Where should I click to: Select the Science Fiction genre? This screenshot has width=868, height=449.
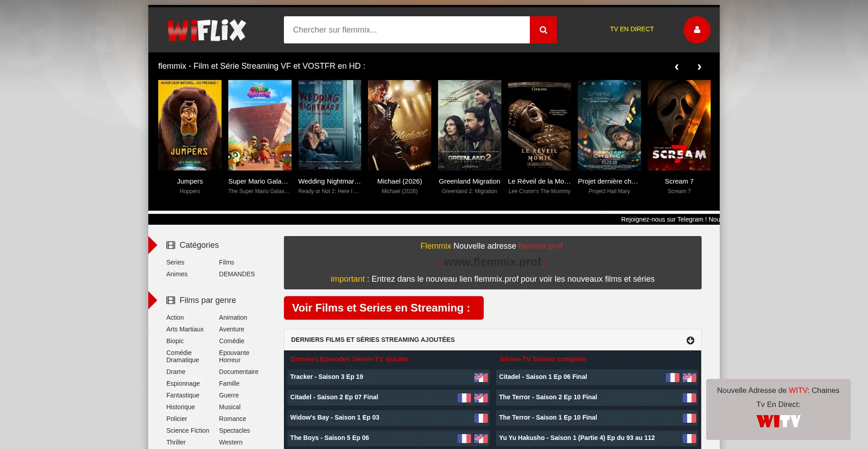tap(188, 430)
